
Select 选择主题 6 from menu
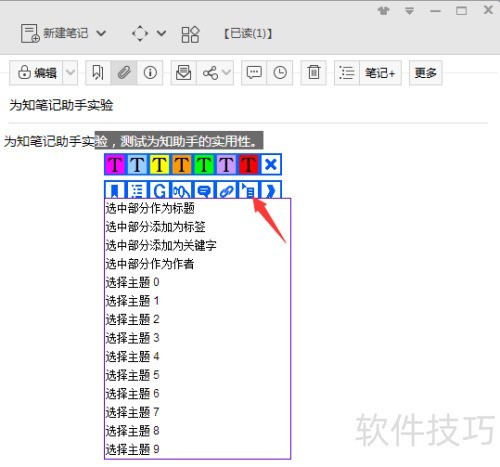pyautogui.click(x=197, y=394)
